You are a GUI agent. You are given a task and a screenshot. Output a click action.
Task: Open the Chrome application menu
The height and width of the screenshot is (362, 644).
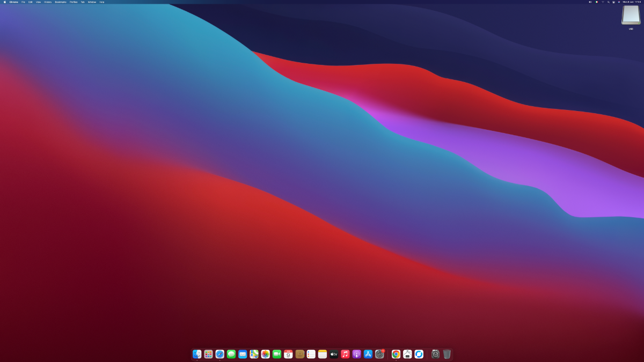coord(14,2)
